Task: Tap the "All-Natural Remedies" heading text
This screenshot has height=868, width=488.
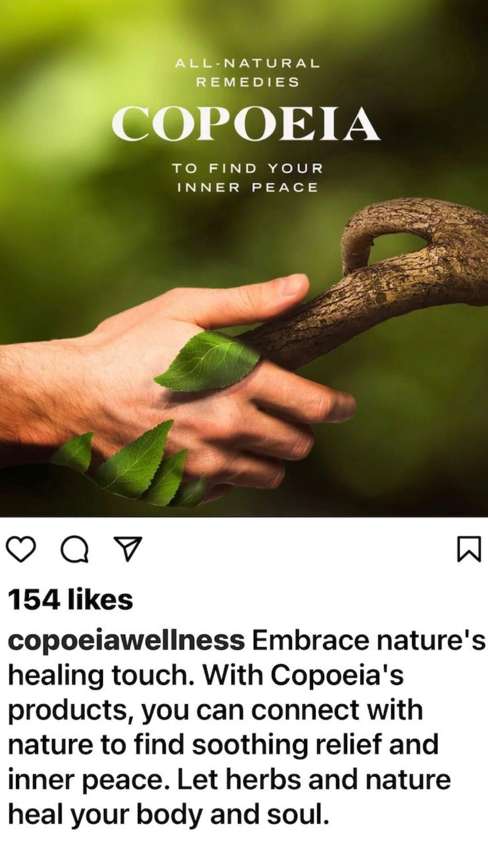Action: pyautogui.click(x=248, y=72)
